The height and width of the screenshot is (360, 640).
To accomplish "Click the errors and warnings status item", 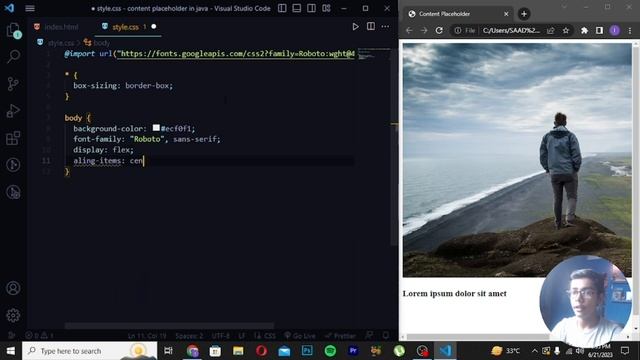I will click(40, 336).
